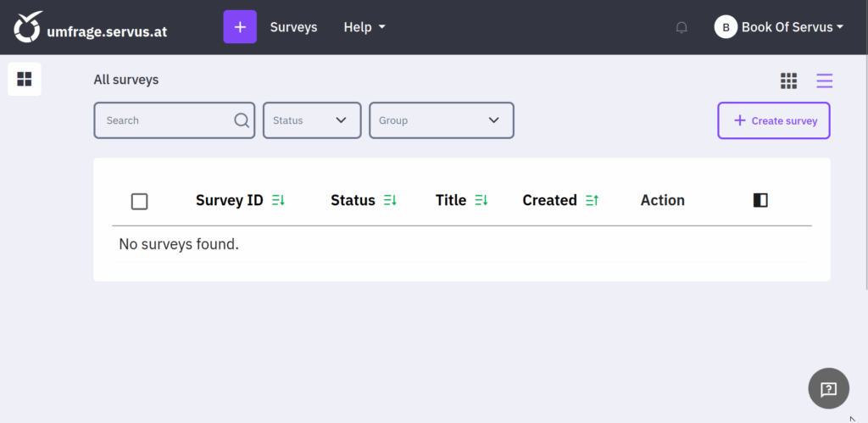
Task: Open the notifications bell
Action: tap(682, 27)
